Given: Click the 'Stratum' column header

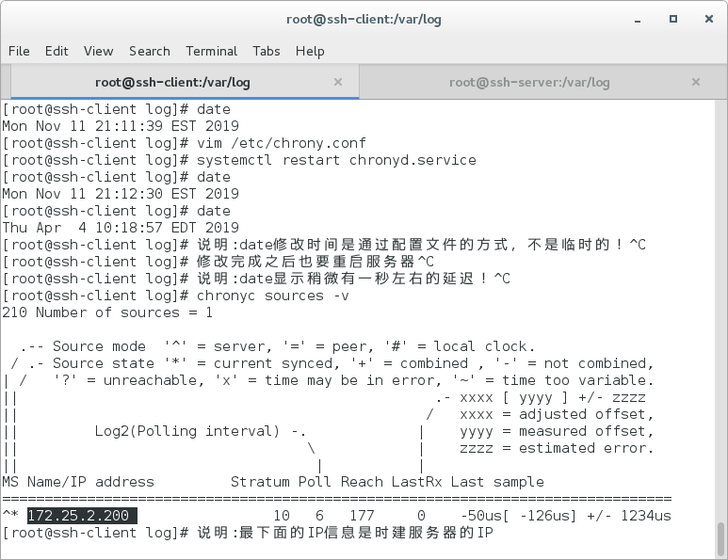Looking at the screenshot, I should [x=260, y=482].
